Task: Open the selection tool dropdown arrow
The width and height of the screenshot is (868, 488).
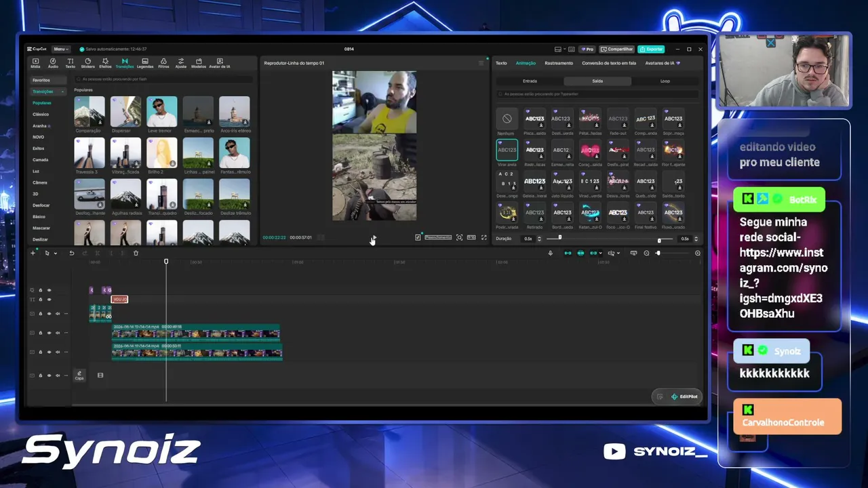Action: [x=55, y=253]
